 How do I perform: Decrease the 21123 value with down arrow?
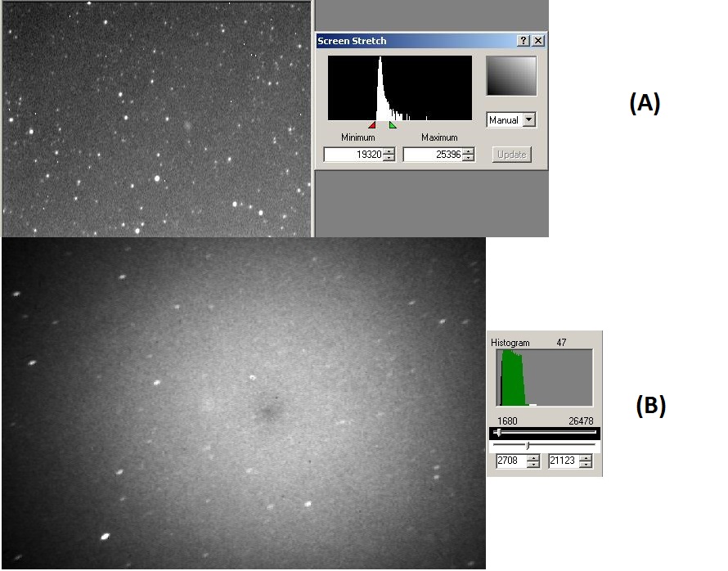point(586,465)
